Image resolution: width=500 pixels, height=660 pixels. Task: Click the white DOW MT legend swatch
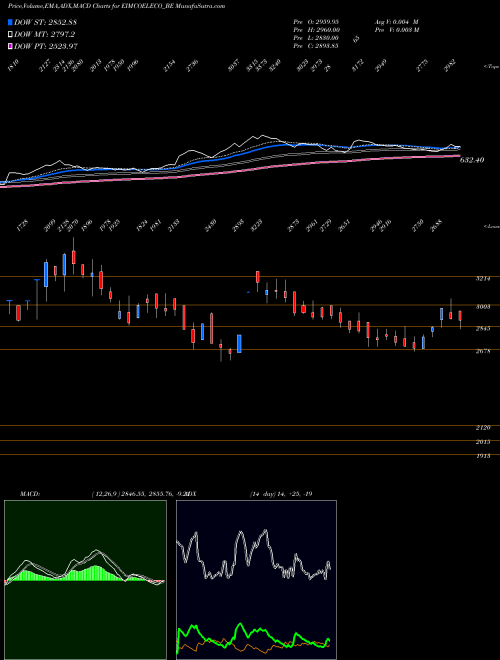pos(10,34)
